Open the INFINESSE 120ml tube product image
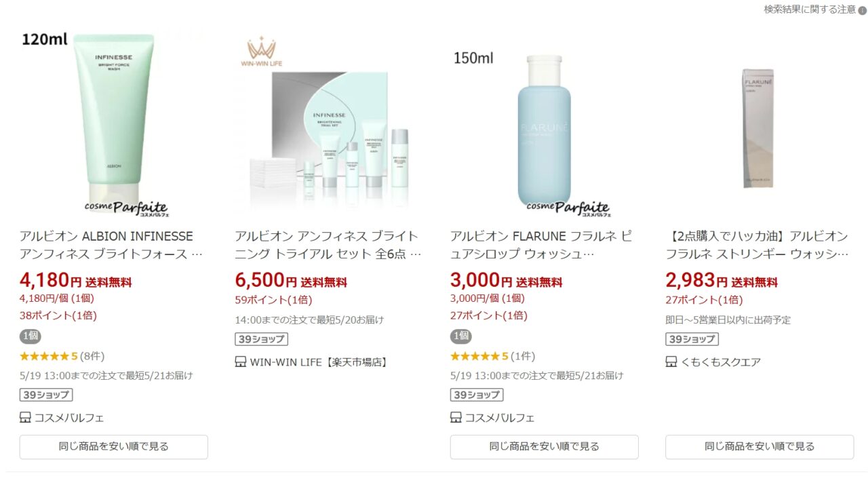The height and width of the screenshot is (485, 868). 114,123
